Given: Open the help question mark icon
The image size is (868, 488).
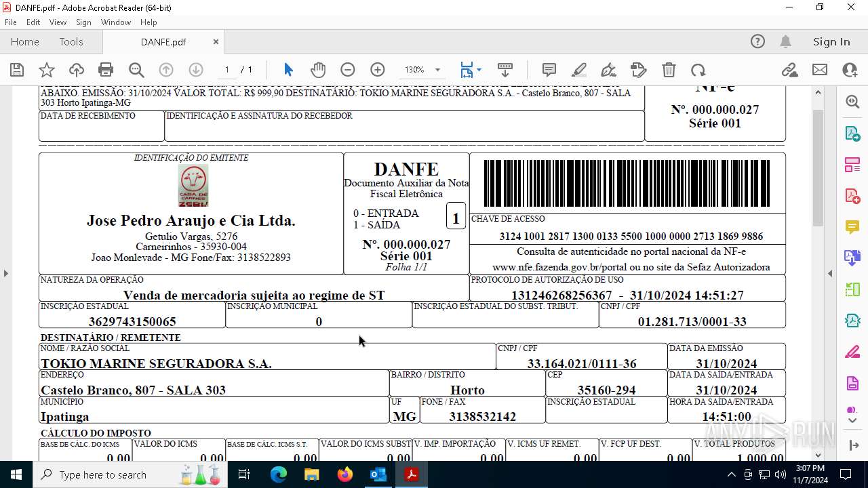Looking at the screenshot, I should [757, 41].
